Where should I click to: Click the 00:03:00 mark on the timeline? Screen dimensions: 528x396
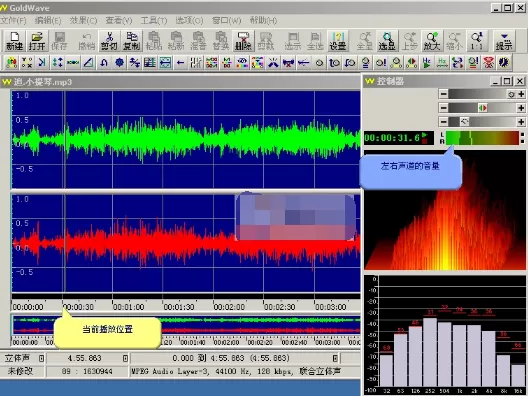[331, 307]
